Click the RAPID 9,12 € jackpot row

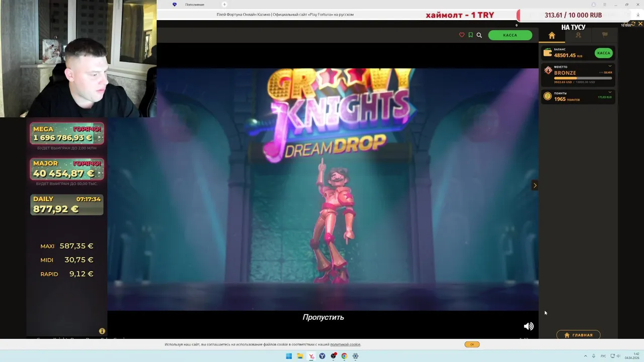[x=67, y=274]
